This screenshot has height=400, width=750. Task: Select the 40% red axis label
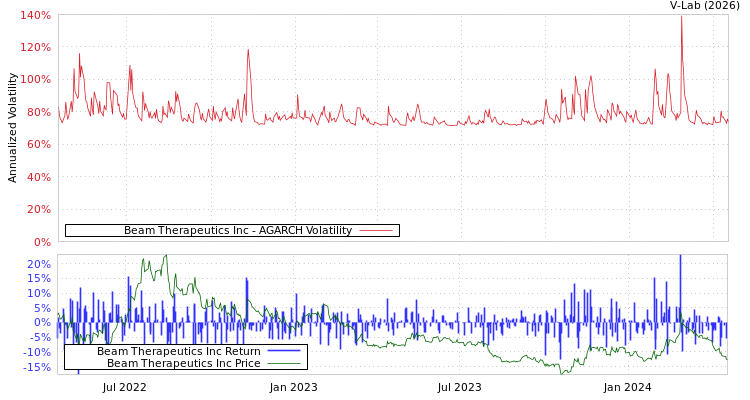click(38, 177)
